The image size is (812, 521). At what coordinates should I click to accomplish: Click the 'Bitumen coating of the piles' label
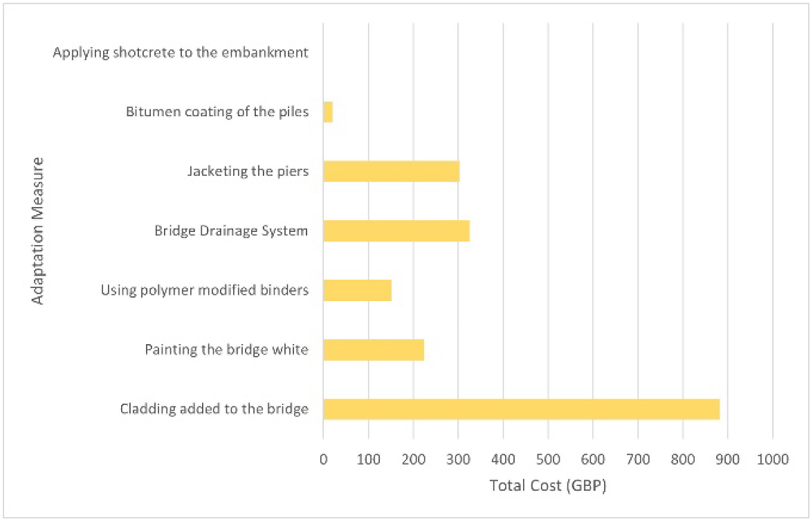tap(218, 112)
